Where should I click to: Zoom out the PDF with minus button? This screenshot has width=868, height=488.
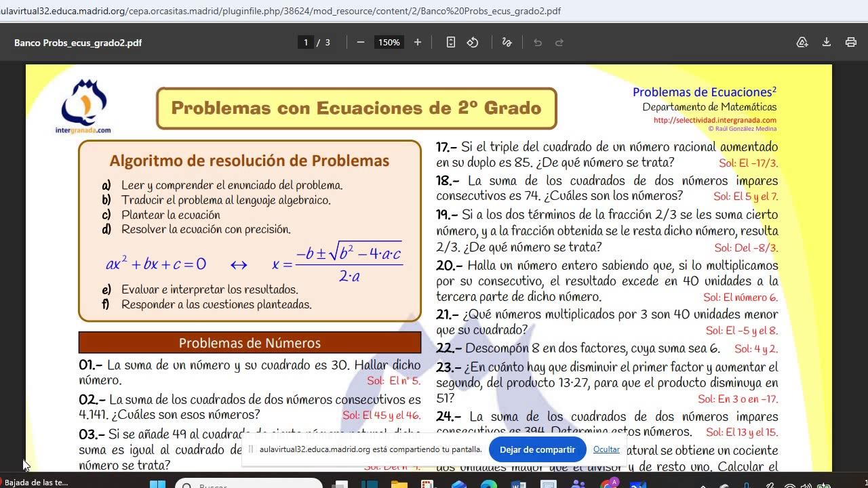coord(361,42)
